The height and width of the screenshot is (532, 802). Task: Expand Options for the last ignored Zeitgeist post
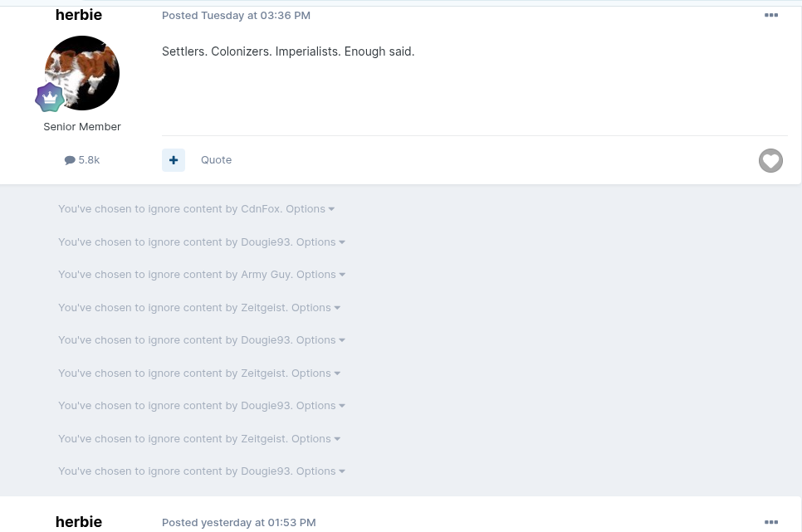point(315,439)
